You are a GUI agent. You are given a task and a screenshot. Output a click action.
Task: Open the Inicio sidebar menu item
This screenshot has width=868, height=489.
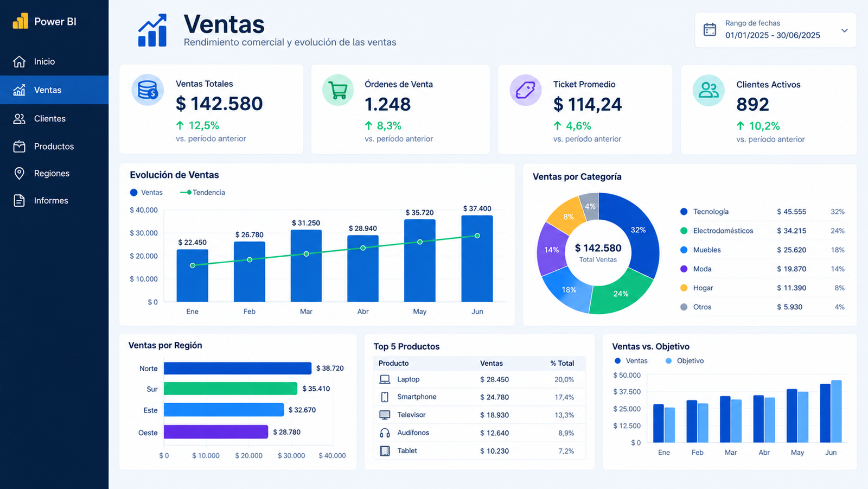click(x=54, y=61)
